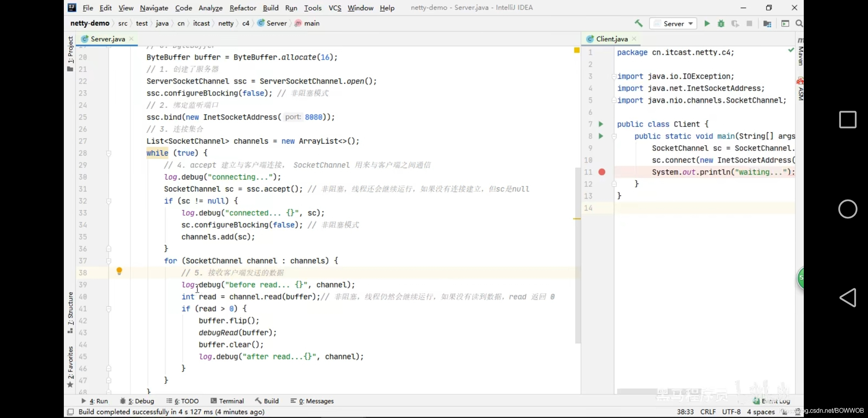Collapse the for loop fold at line 37
The width and height of the screenshot is (868, 418).
pyautogui.click(x=109, y=261)
